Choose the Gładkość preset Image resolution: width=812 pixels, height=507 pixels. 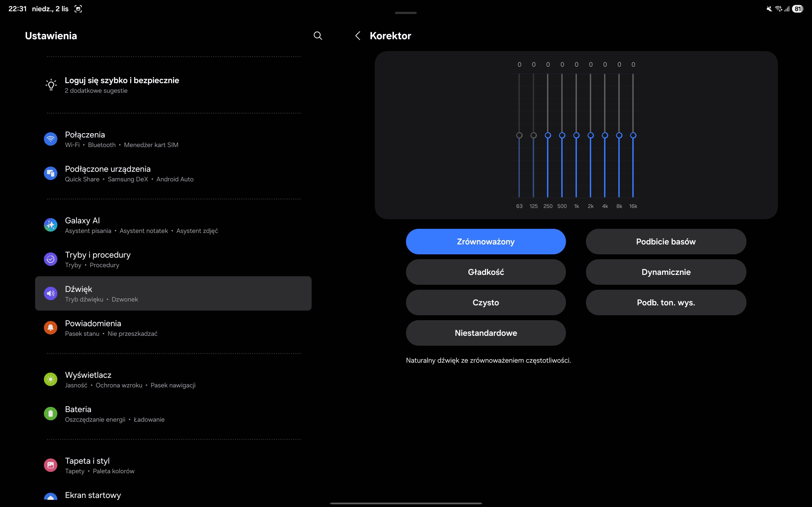point(486,272)
